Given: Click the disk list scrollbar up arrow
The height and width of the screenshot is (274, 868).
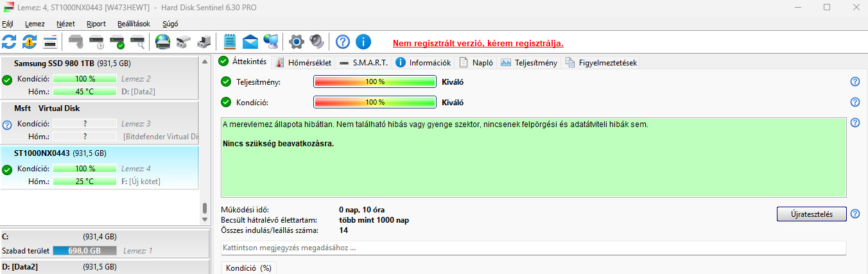Looking at the screenshot, I should point(205,62).
